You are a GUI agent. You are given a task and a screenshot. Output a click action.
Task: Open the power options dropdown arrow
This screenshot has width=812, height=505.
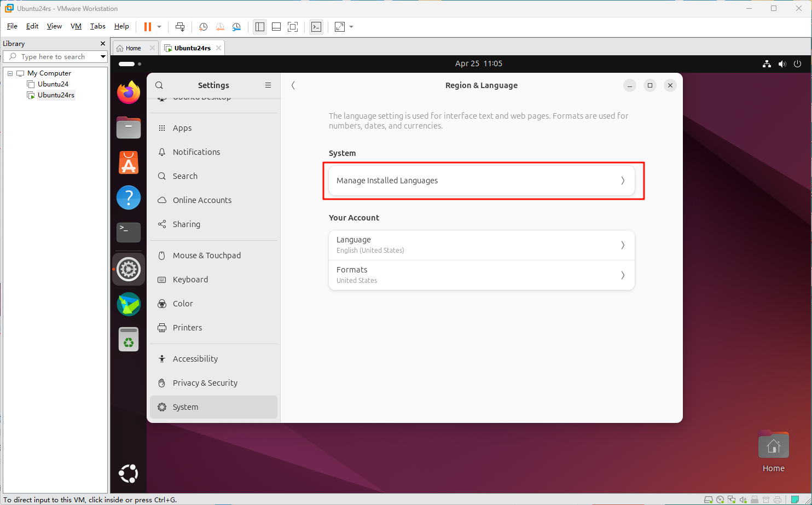pos(159,27)
